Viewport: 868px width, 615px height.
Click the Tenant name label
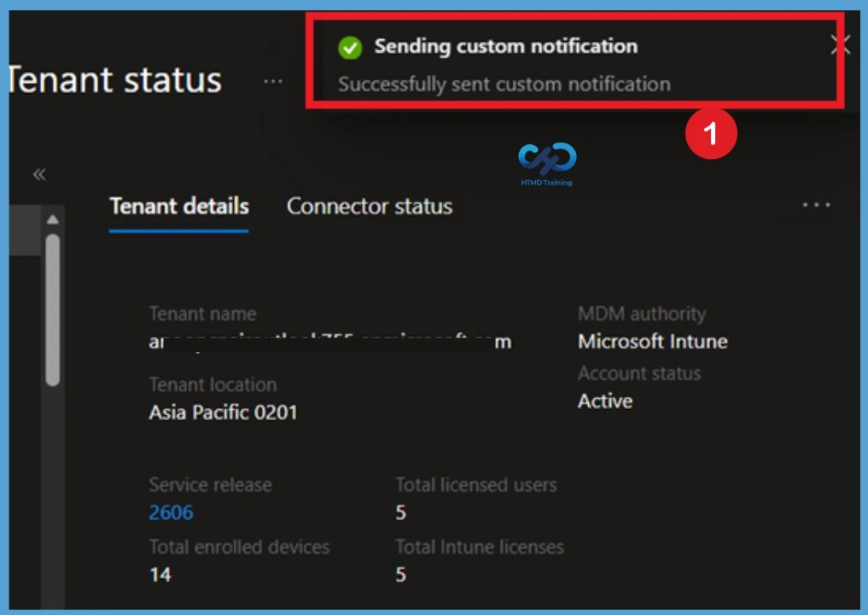click(202, 313)
